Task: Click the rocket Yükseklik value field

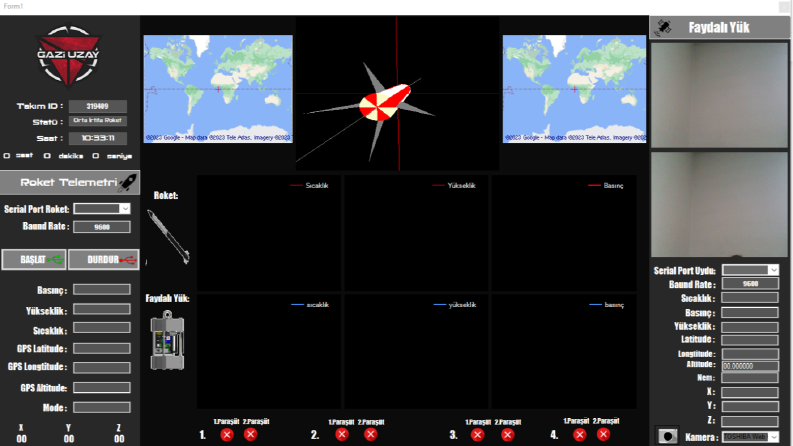Action: [x=102, y=309]
